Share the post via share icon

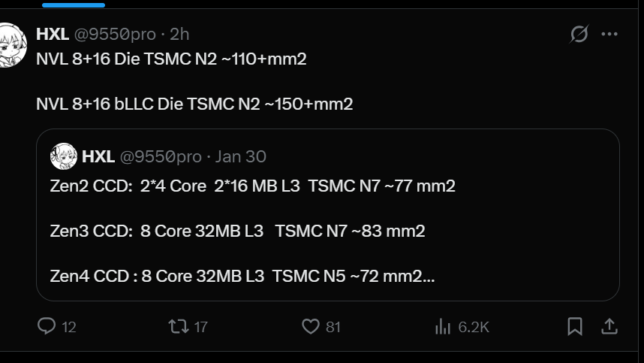[609, 326]
